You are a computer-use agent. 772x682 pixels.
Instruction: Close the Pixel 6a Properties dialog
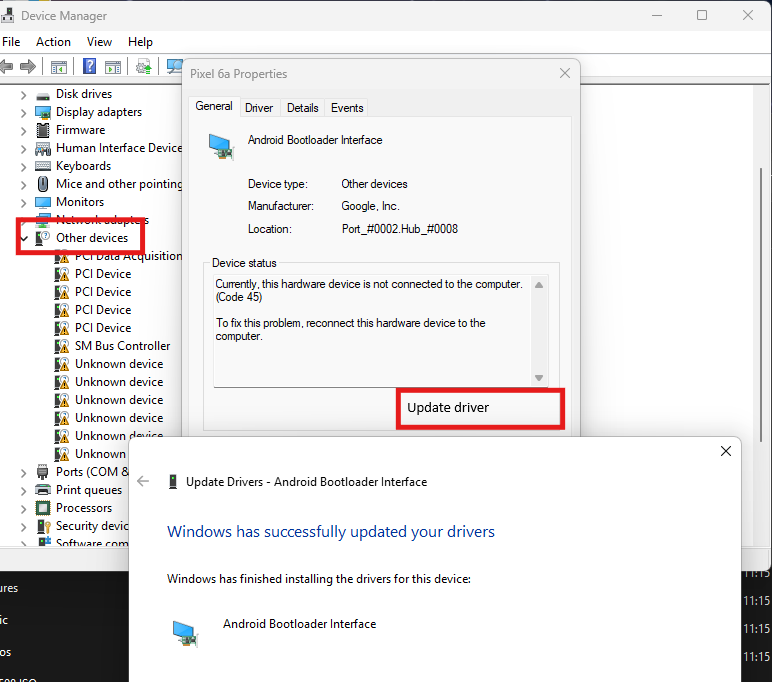click(565, 73)
